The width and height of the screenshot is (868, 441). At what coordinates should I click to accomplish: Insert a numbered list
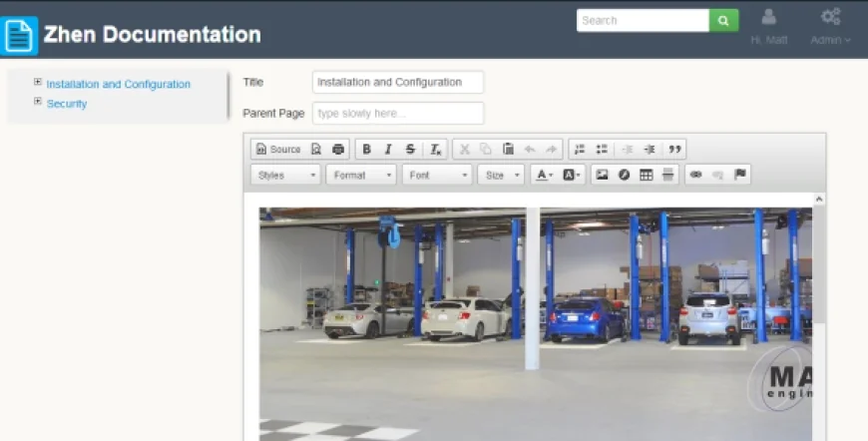(x=580, y=149)
